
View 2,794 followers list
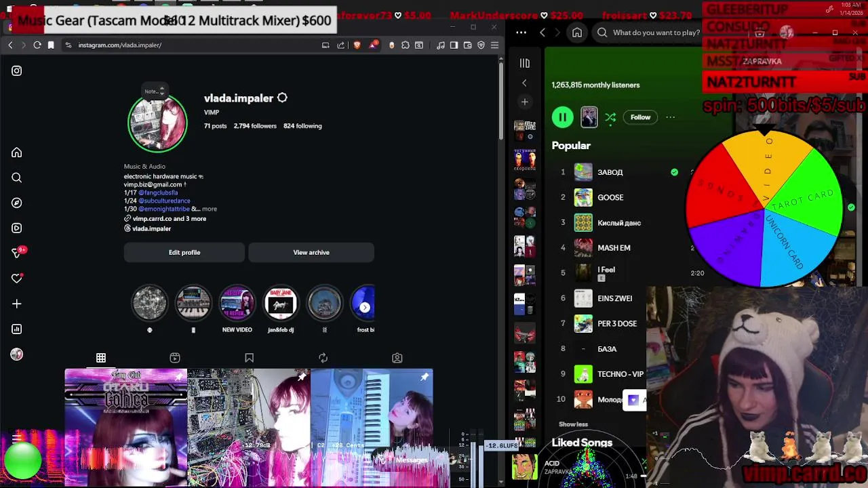click(255, 126)
